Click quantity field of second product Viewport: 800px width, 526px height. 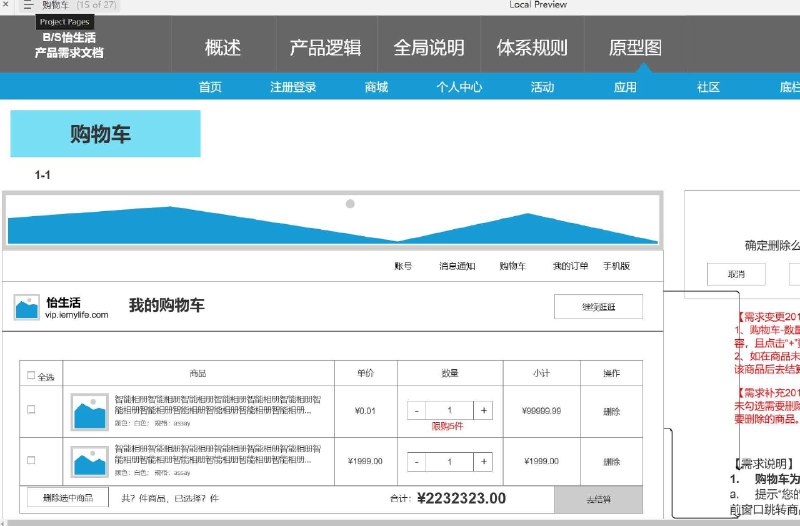(x=449, y=462)
